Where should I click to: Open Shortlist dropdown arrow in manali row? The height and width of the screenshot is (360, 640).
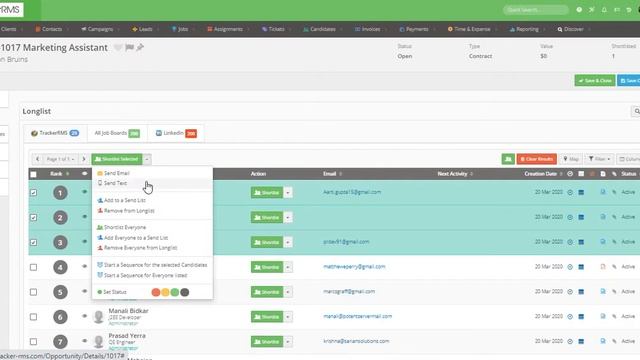point(288,317)
